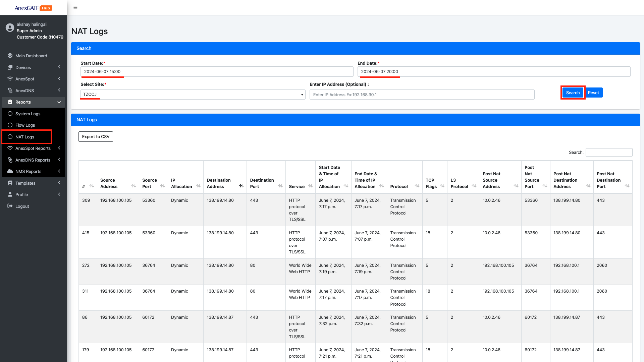Click the Enter IP Address input field
This screenshot has width=644, height=362.
[422, 95]
